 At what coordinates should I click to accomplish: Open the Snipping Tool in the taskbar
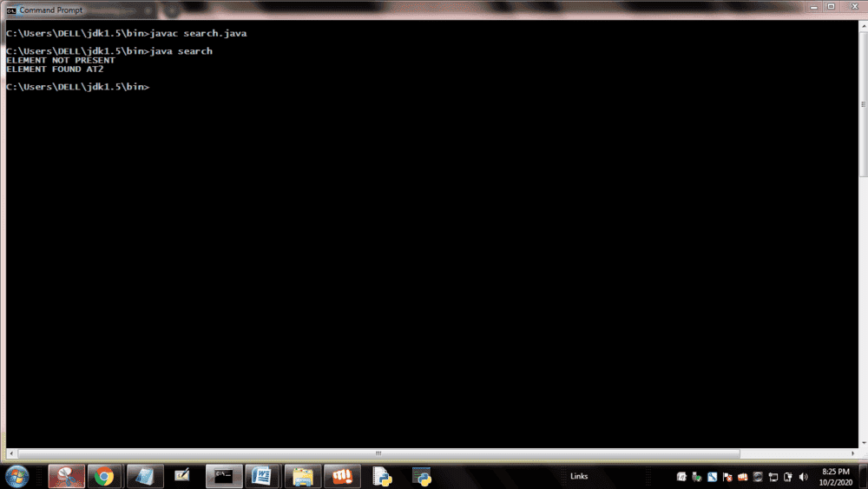[67, 476]
